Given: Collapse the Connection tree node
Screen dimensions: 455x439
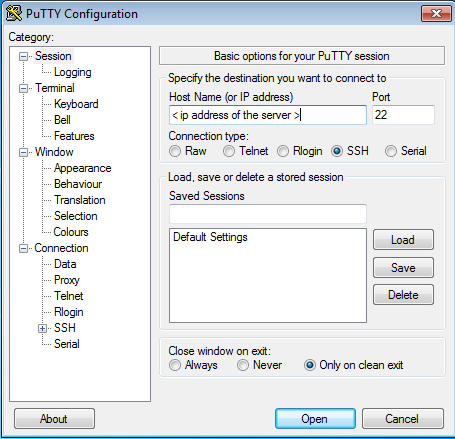Looking at the screenshot, I should pyautogui.click(x=23, y=248).
